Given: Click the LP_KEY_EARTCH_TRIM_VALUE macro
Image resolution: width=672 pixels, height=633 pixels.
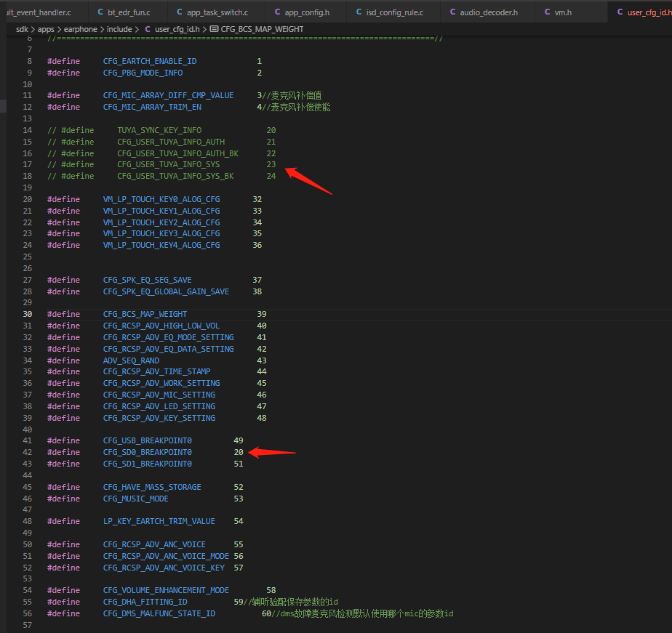Looking at the screenshot, I should tap(159, 521).
